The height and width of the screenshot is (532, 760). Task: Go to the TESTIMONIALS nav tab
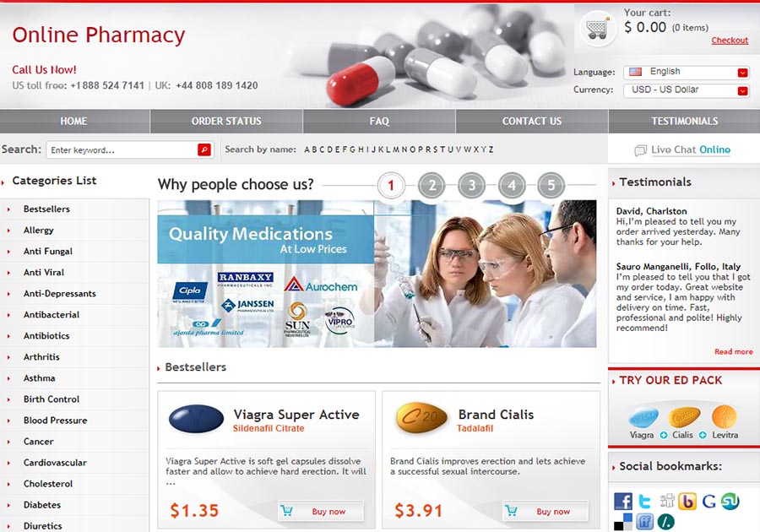click(x=684, y=121)
